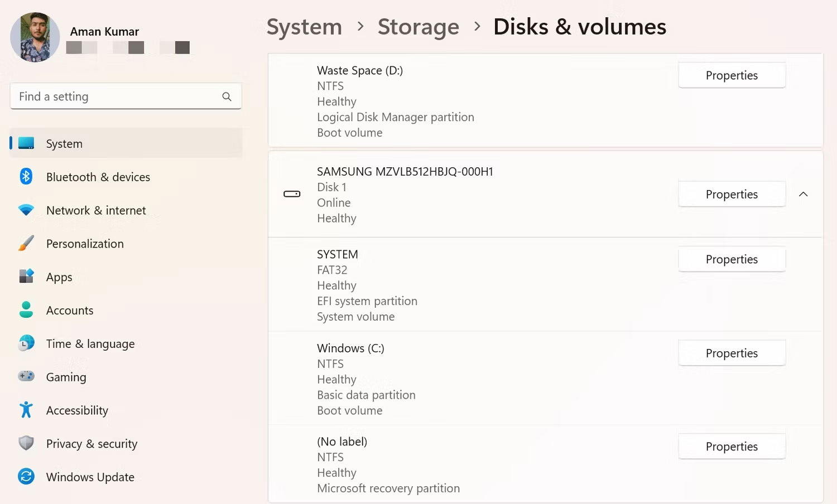Viewport: 837px width, 504px height.
Task: Click the (No label) volume name
Action: 342,442
